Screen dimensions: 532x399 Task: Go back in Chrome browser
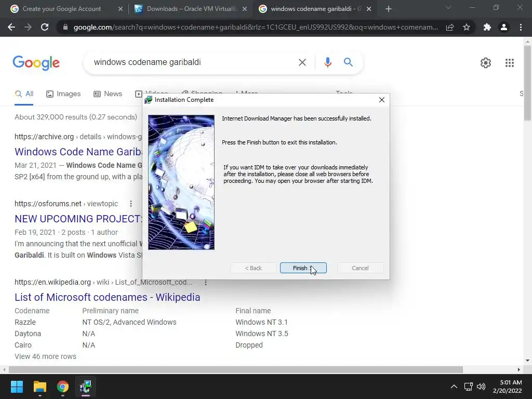pyautogui.click(x=11, y=27)
